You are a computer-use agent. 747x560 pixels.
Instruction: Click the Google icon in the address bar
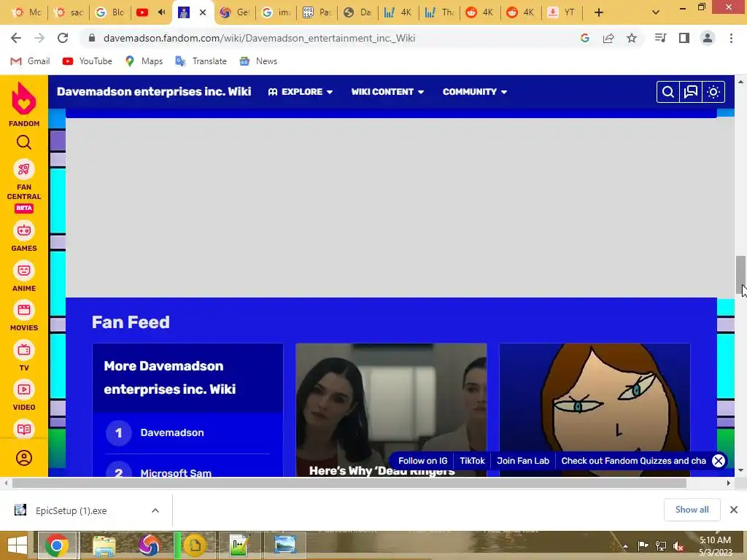(585, 38)
